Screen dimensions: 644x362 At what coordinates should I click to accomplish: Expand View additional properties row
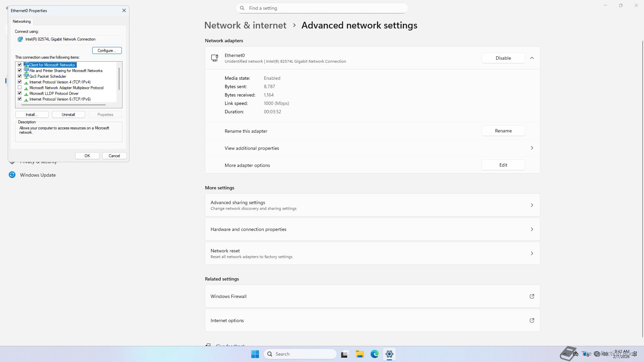coord(532,148)
